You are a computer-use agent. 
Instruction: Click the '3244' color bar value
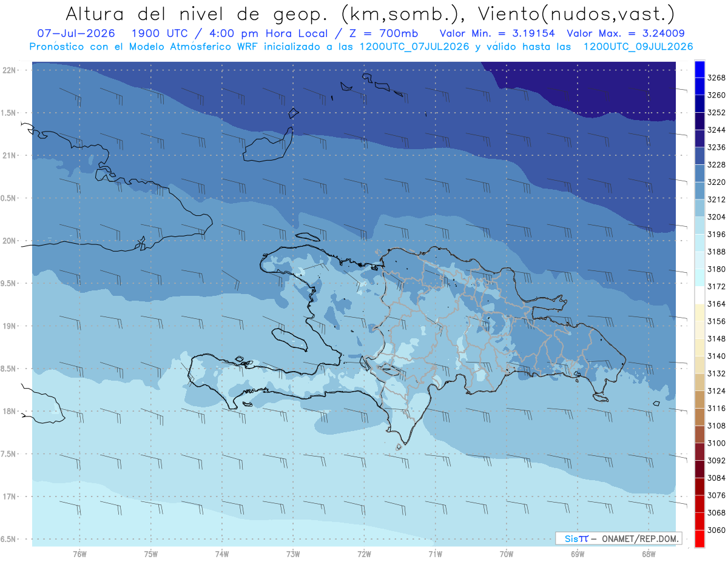point(716,130)
